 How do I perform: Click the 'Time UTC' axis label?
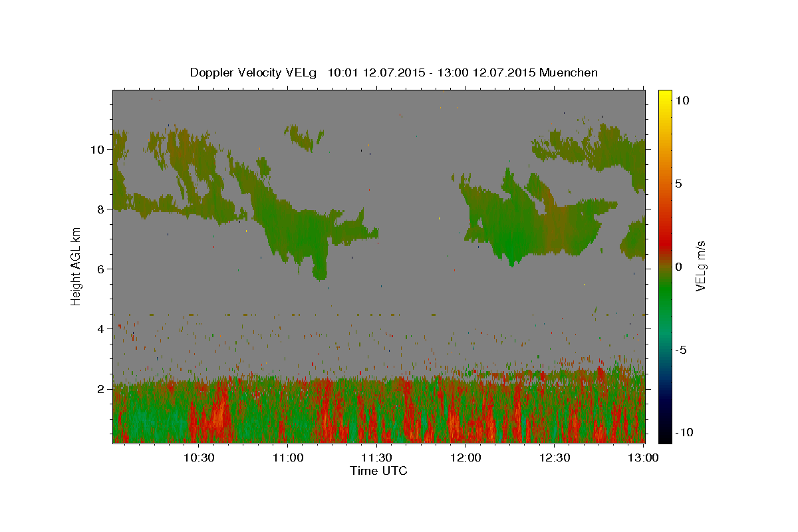[378, 471]
